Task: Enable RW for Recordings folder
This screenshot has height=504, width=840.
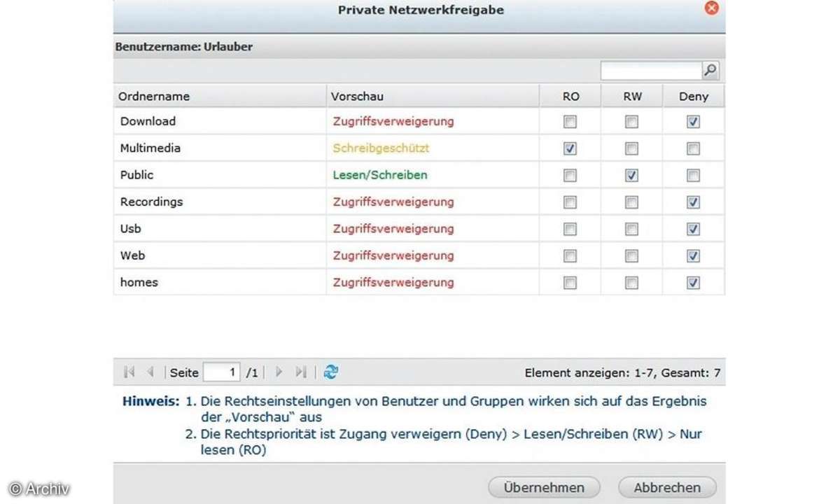Action: coord(631,202)
